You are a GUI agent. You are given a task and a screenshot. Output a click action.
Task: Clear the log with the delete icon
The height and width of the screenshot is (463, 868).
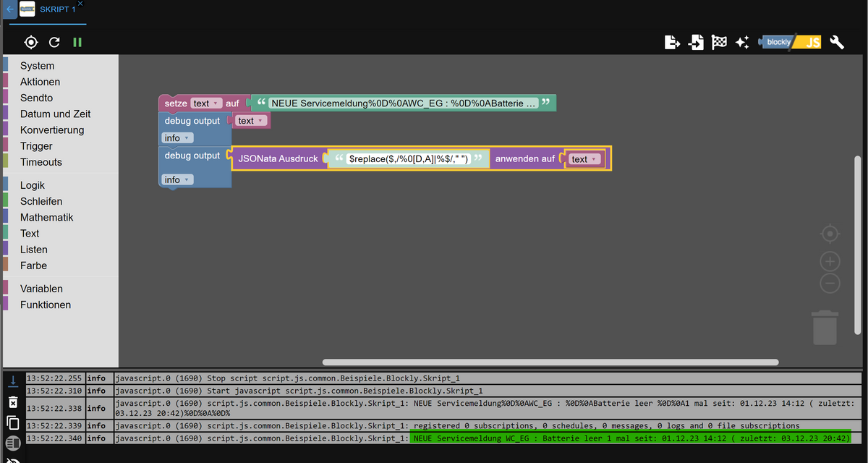pyautogui.click(x=13, y=402)
